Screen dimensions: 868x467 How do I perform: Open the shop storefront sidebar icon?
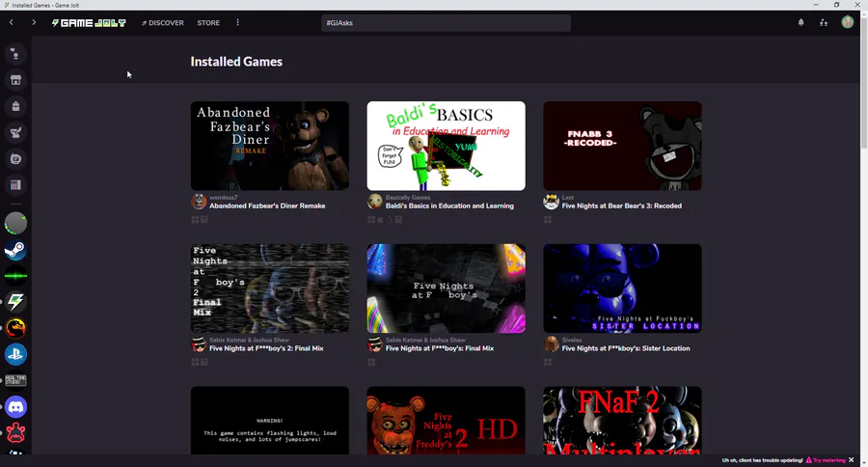[x=15, y=80]
